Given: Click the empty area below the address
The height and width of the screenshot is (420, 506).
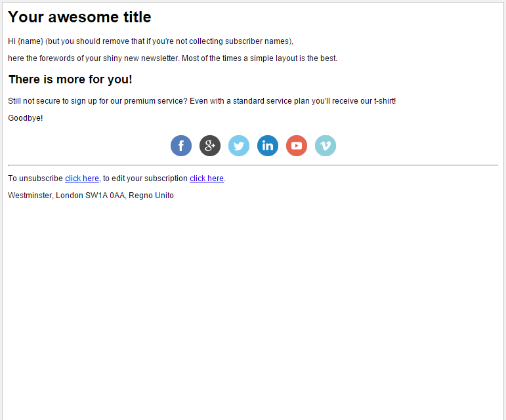Looking at the screenshot, I should (253, 302).
